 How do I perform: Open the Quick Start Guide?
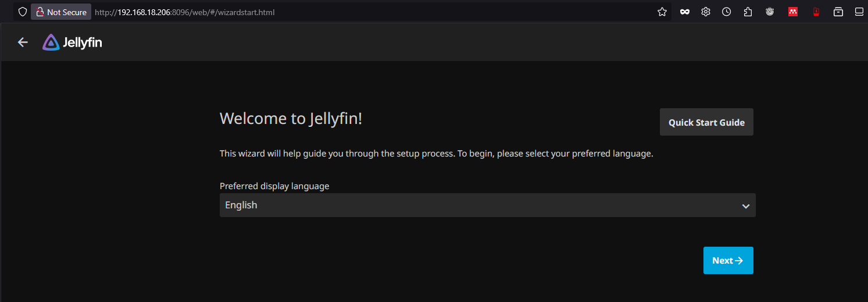tap(706, 122)
